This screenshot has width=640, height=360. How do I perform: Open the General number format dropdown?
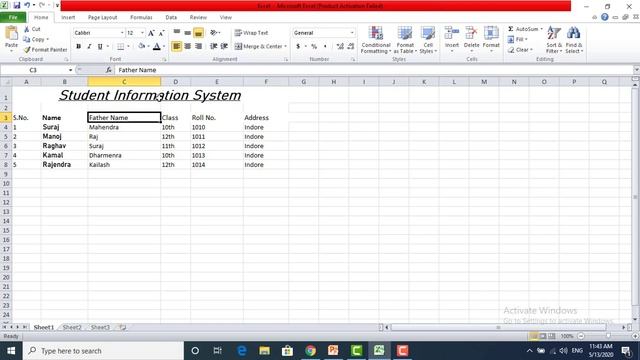[352, 33]
